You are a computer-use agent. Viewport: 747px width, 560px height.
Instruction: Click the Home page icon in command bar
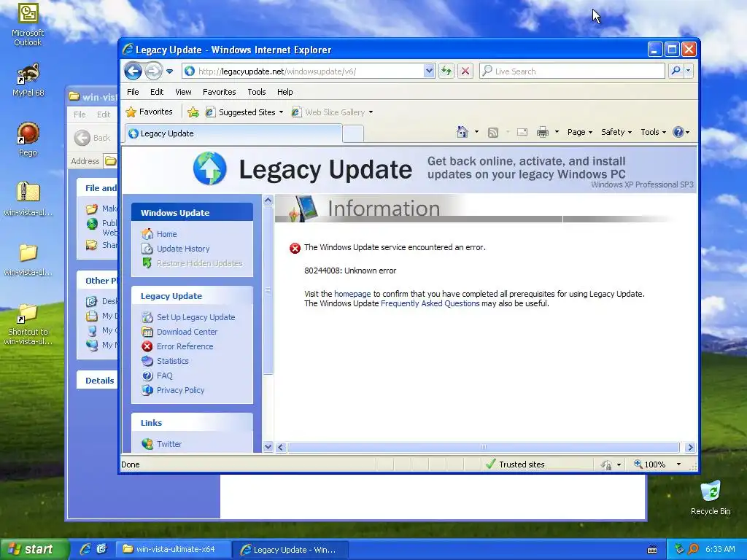[462, 132]
